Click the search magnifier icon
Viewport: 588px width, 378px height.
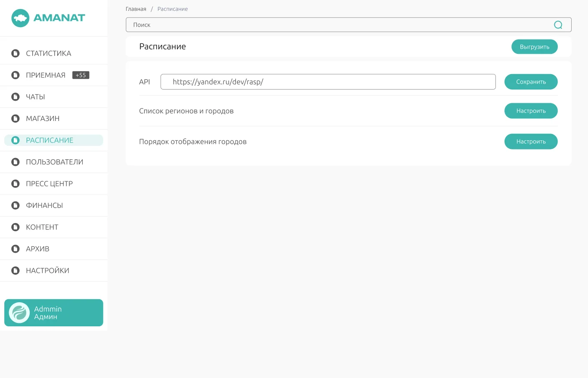click(558, 25)
